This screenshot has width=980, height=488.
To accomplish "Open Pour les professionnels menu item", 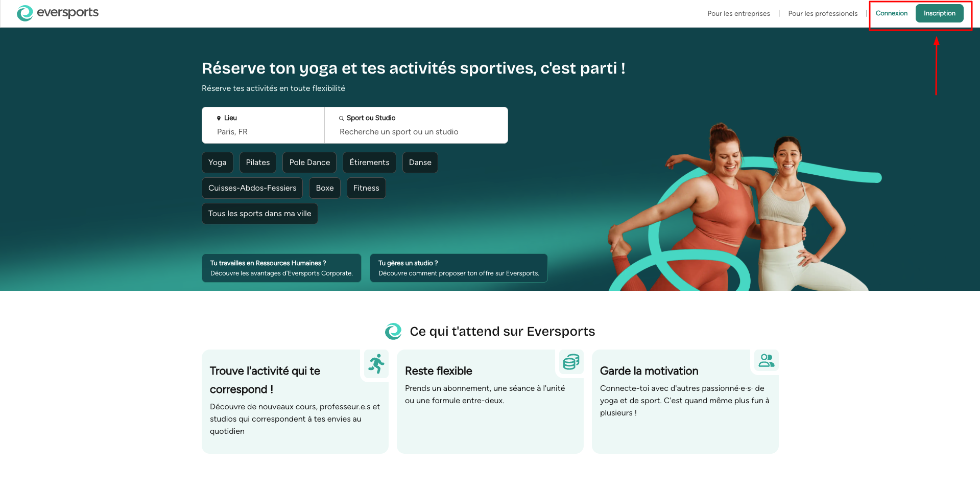I will click(x=823, y=14).
